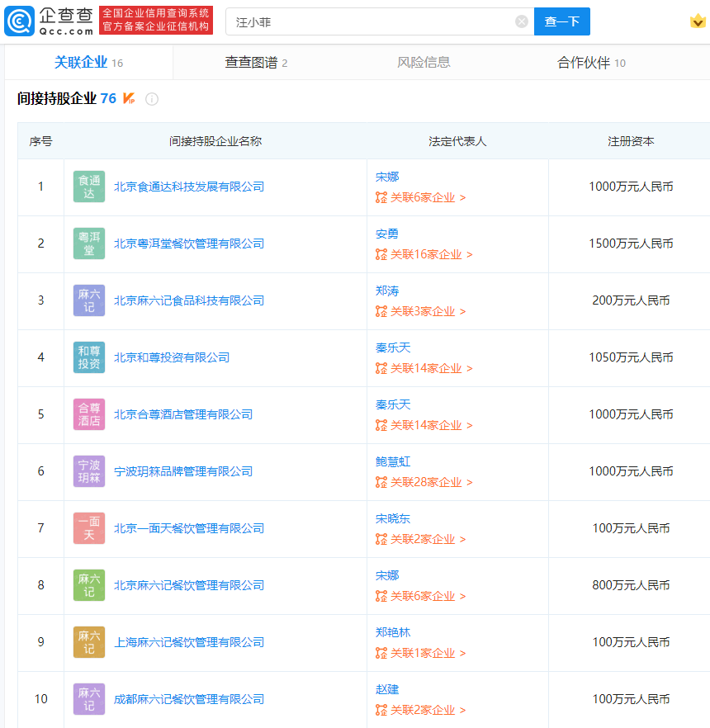Expand 关联2家企业 for 宋晓东
This screenshot has width=710, height=728.
421,540
